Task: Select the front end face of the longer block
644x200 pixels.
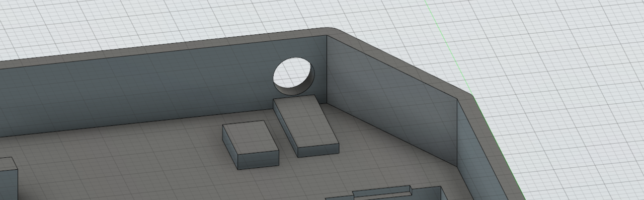Action: [319, 151]
